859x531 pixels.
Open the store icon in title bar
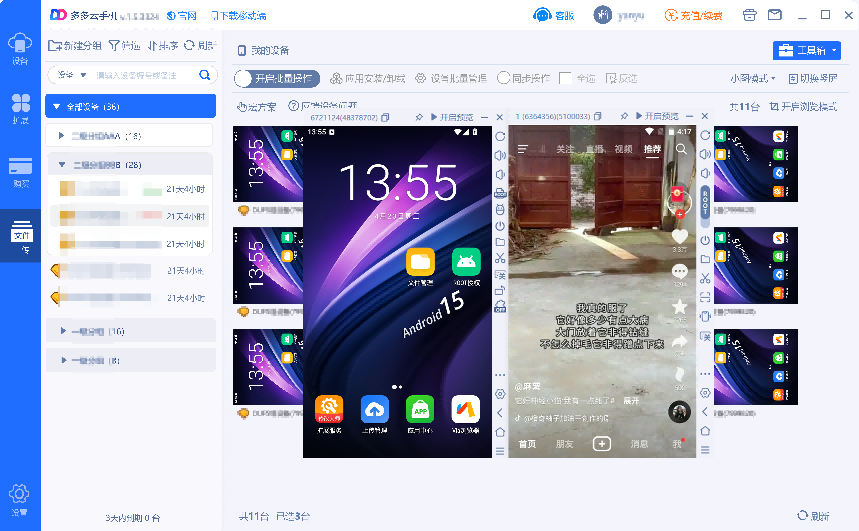point(749,15)
